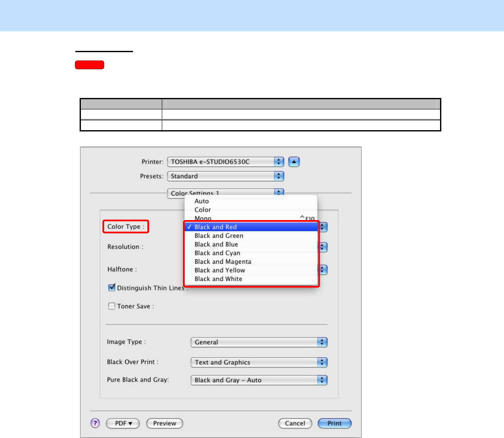Click the Preview button

pos(165,423)
